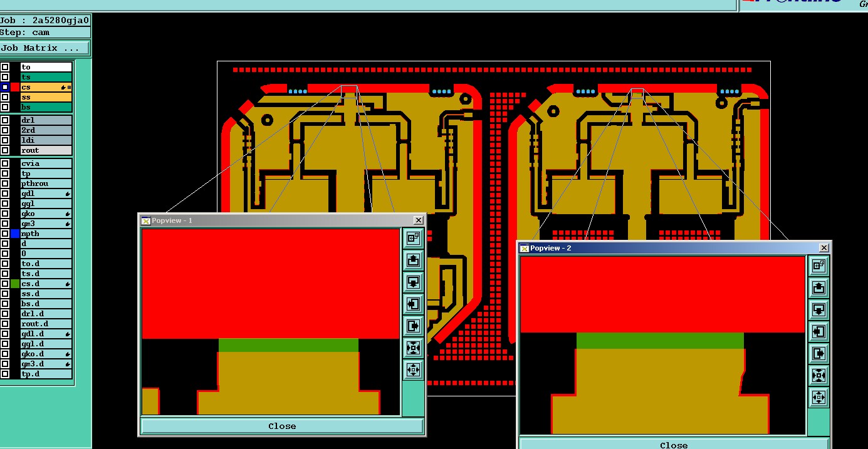This screenshot has width=868, height=449.
Task: Select layer row gm3.d
Action: [46, 364]
